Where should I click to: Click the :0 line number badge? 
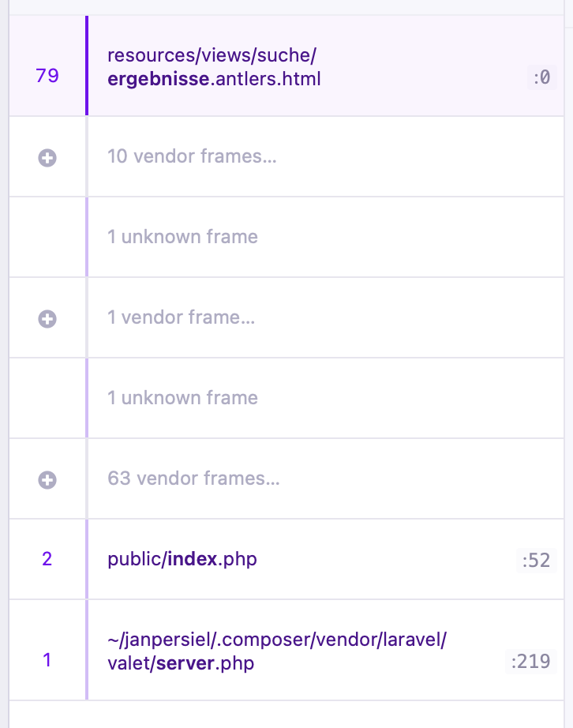(542, 77)
